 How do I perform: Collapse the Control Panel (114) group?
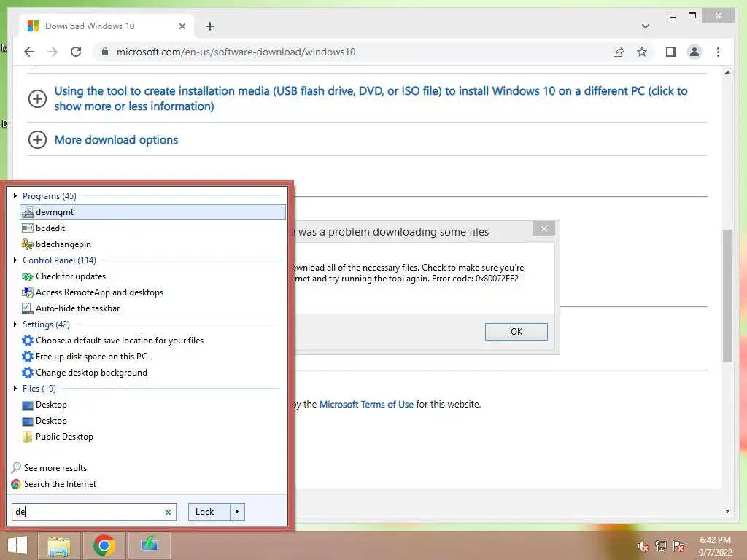(15, 260)
